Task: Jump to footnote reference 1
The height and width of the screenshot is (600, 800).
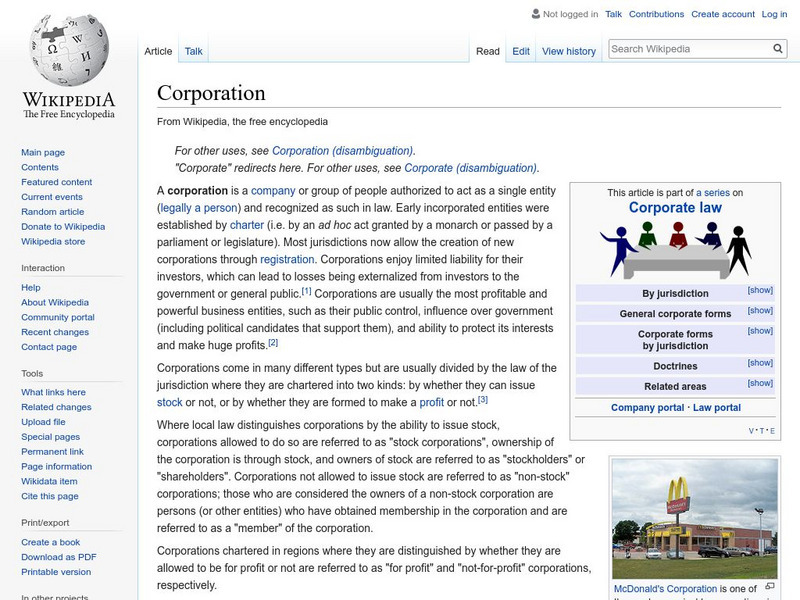Action: tap(306, 291)
